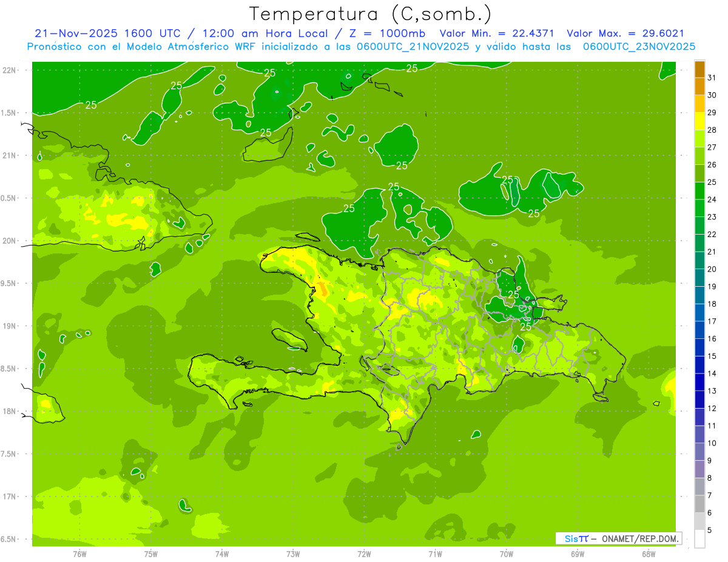Click the 18N latitude axis label

[x=10, y=411]
